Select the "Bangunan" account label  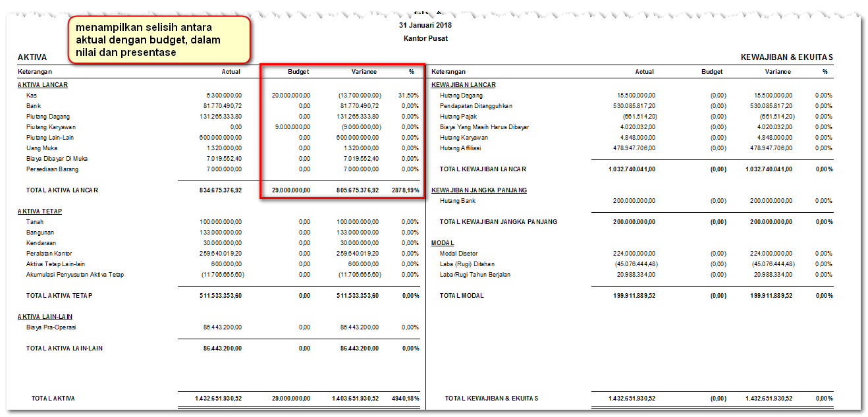tap(40, 233)
